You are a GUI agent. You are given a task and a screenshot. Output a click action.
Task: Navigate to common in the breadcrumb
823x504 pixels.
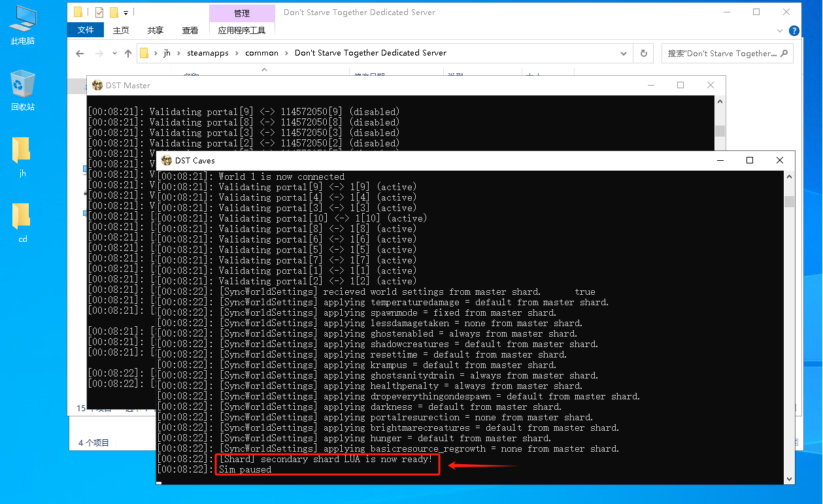pos(262,53)
